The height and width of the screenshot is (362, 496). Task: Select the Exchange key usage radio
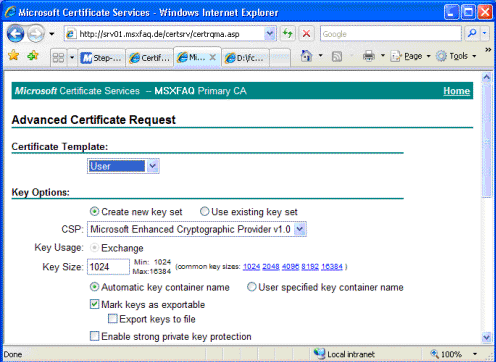coord(94,248)
